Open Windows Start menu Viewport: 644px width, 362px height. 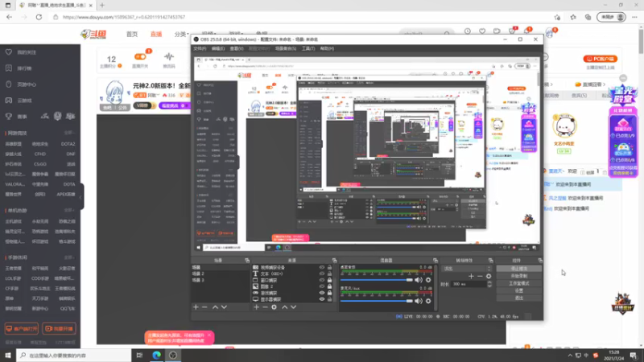[8, 355]
